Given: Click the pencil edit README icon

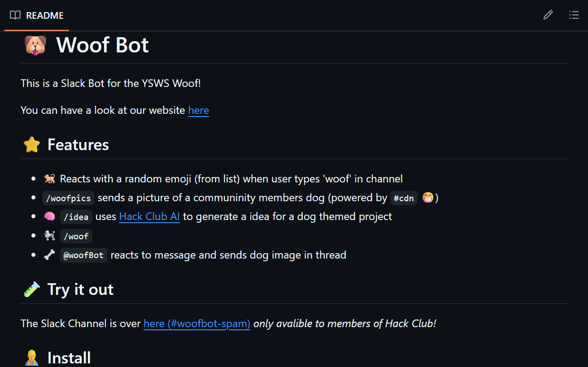Looking at the screenshot, I should tap(548, 15).
